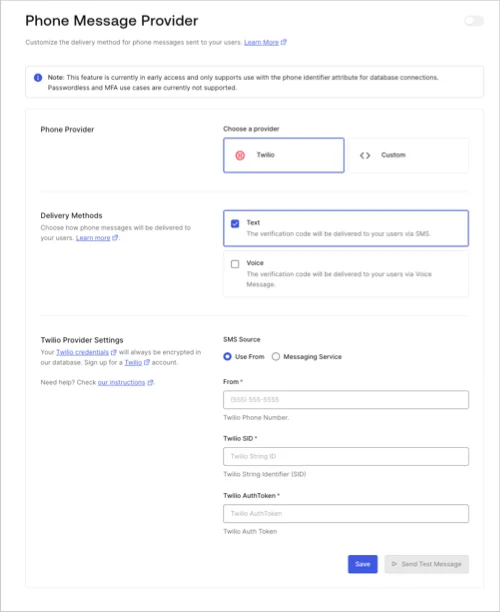Select the Twilio provider card
This screenshot has height=612, width=500.
click(284, 155)
